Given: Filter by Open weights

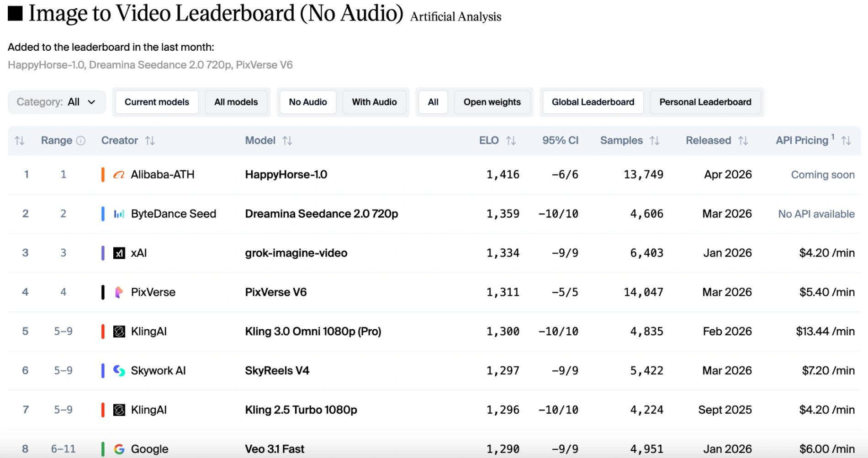Looking at the screenshot, I should point(492,102).
